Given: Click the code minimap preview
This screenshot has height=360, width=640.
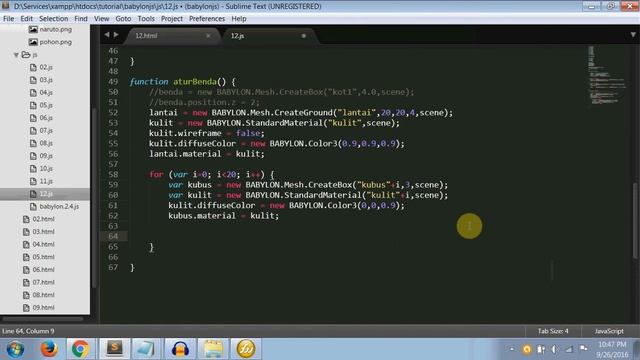Looking at the screenshot, I should point(606,76).
